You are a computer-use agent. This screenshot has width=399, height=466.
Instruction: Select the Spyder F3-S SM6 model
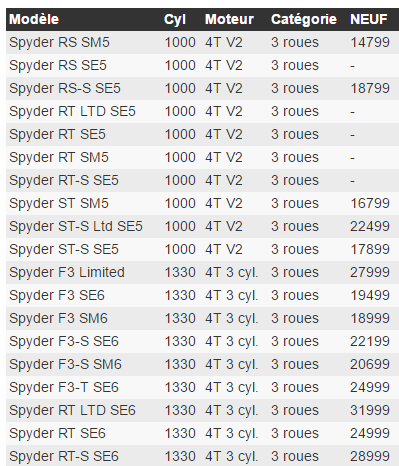pyautogui.click(x=65, y=364)
